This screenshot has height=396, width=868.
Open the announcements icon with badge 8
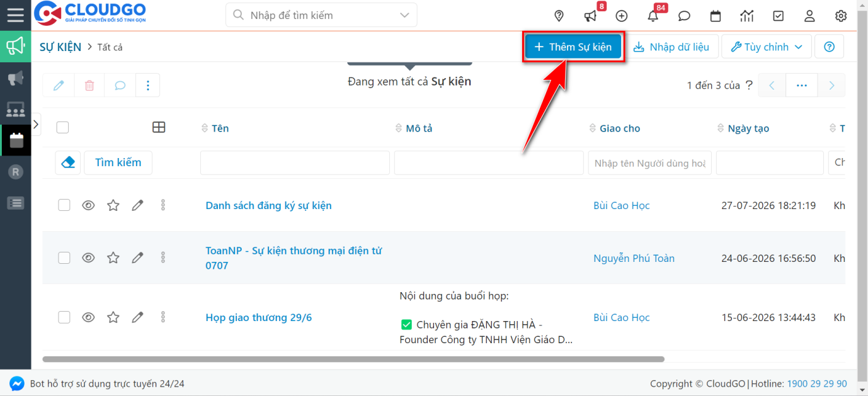[590, 16]
